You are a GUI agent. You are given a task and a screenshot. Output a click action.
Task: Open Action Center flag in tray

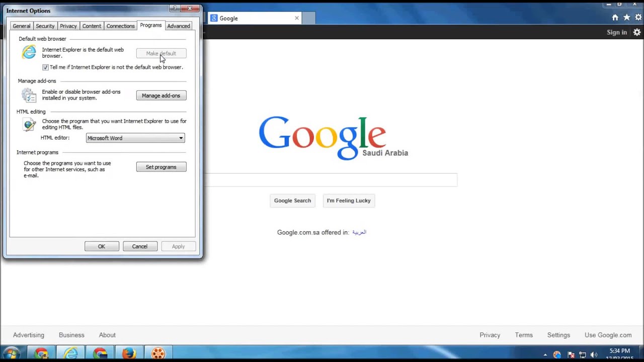[x=571, y=355]
